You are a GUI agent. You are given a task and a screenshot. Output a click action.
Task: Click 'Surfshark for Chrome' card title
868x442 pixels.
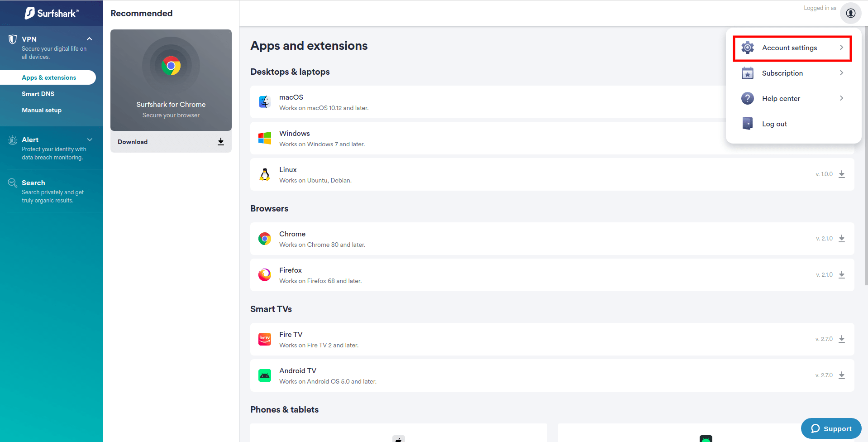coord(171,105)
